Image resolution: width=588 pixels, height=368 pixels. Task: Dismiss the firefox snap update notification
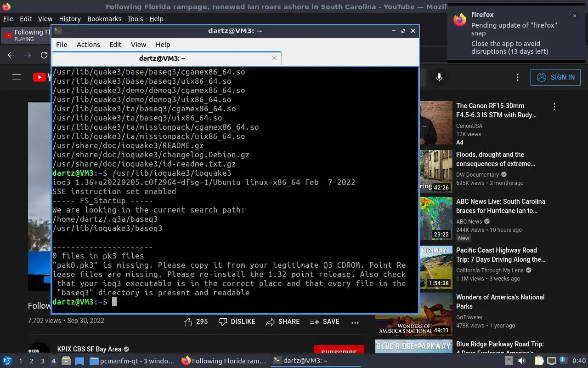574,16
